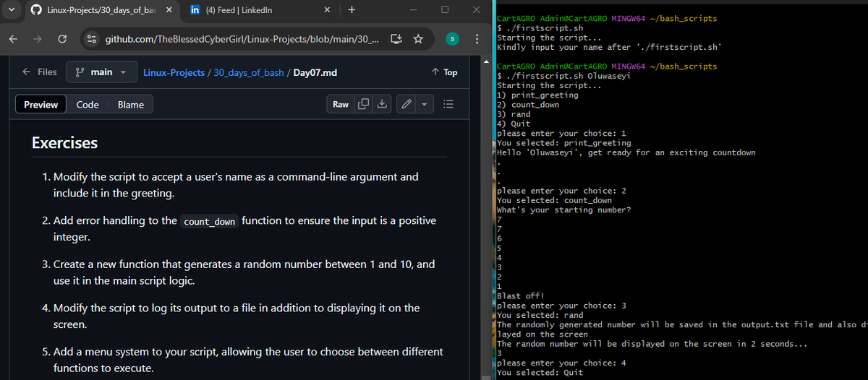Click terminal option '3) rand'

point(514,114)
